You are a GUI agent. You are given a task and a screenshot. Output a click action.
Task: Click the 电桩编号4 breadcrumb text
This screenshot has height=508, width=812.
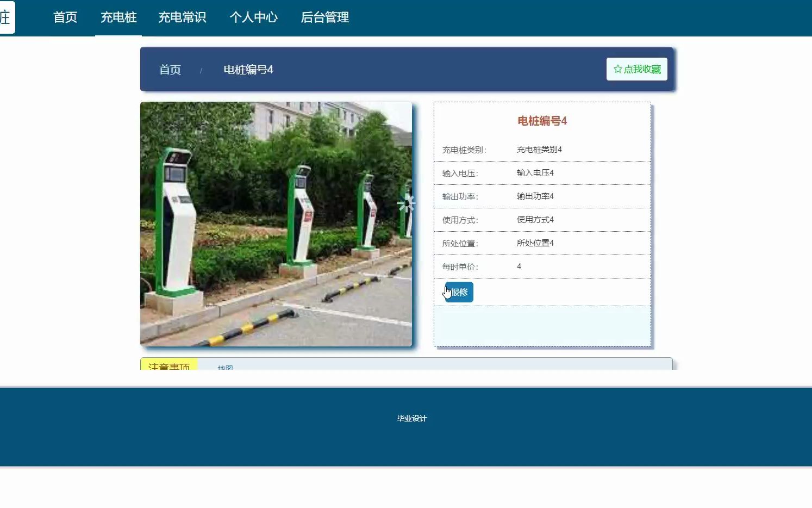(248, 70)
